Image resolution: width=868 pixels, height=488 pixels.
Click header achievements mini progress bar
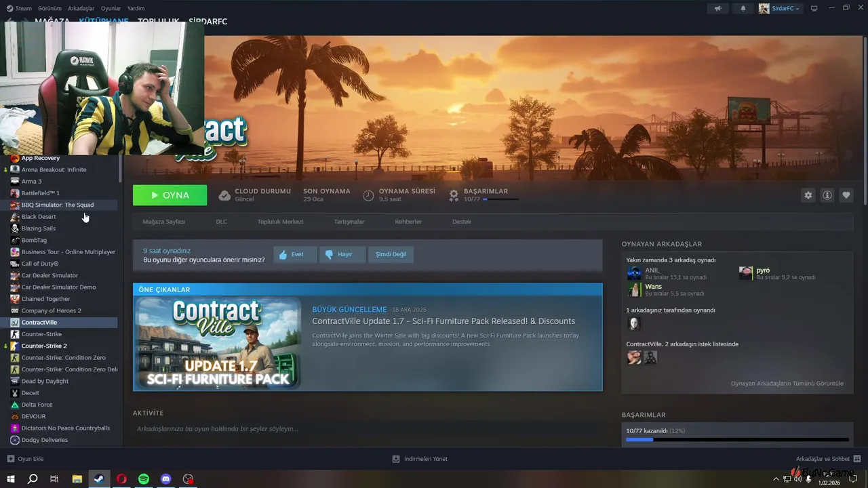[x=500, y=199]
